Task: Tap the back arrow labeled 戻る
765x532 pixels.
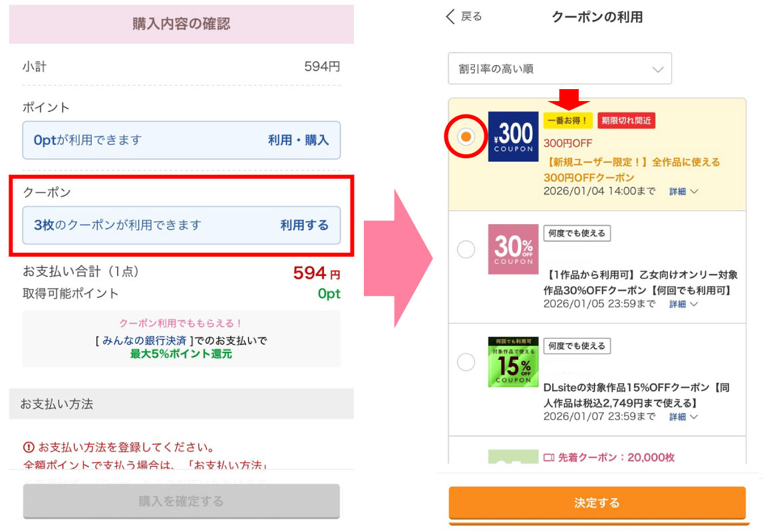Action: 463,17
